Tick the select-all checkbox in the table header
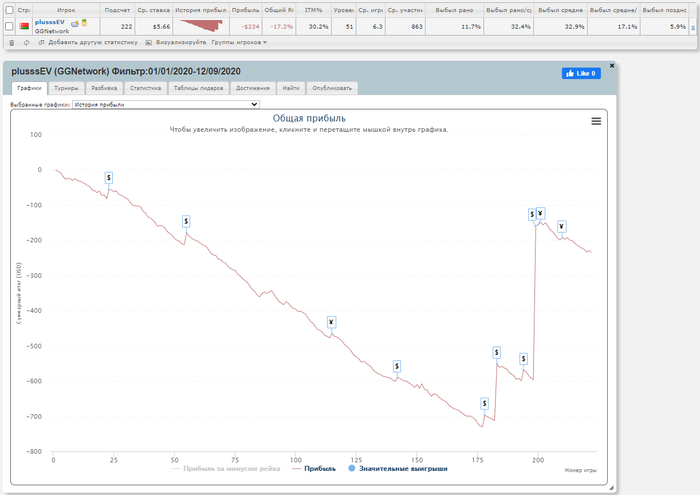 click(9, 10)
